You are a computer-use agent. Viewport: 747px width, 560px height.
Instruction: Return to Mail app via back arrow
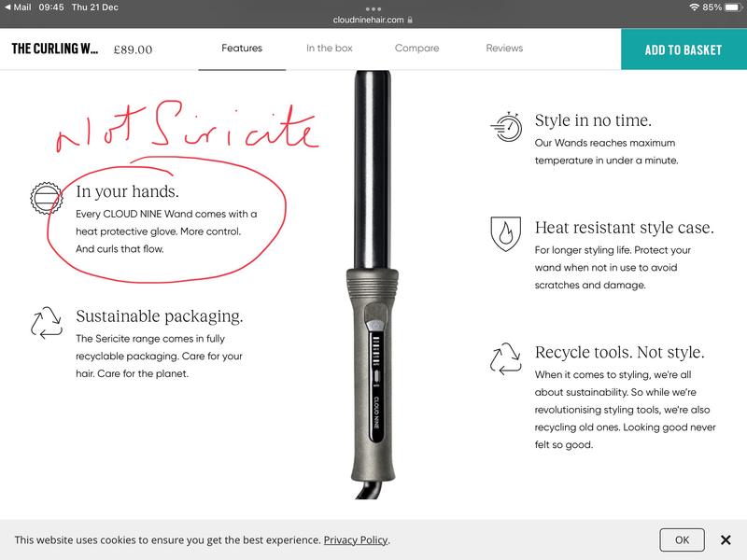tap(7, 7)
